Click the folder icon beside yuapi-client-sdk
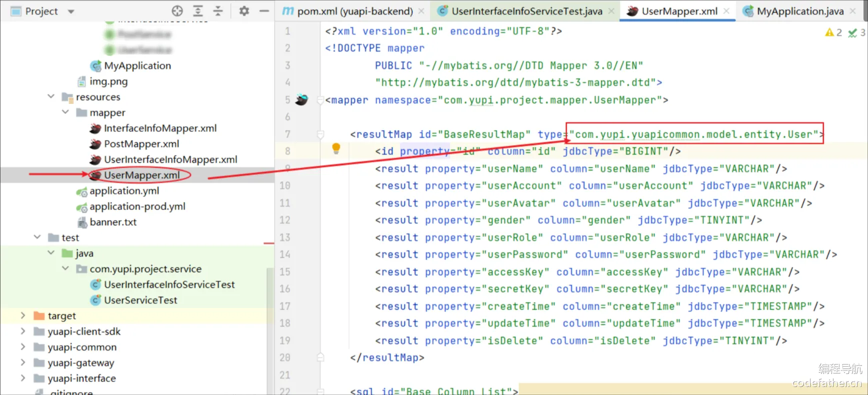 39,331
